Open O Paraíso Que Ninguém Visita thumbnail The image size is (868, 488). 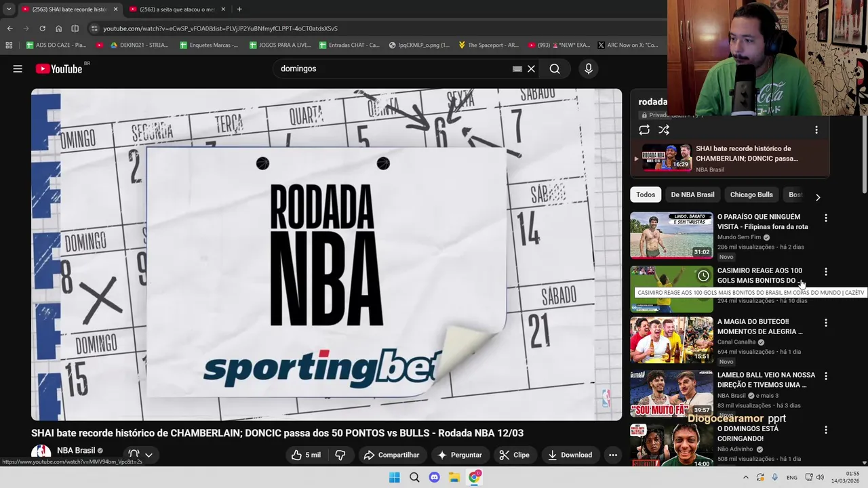tap(671, 235)
